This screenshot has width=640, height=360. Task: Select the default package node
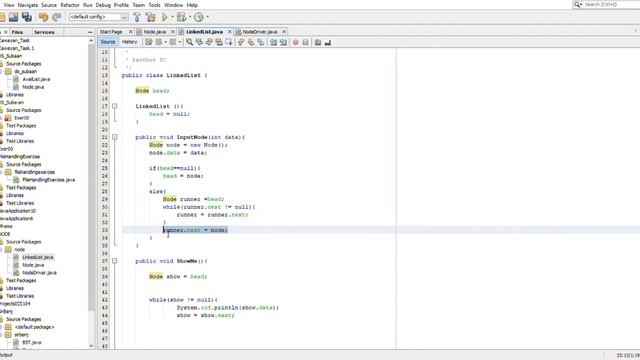(34, 327)
